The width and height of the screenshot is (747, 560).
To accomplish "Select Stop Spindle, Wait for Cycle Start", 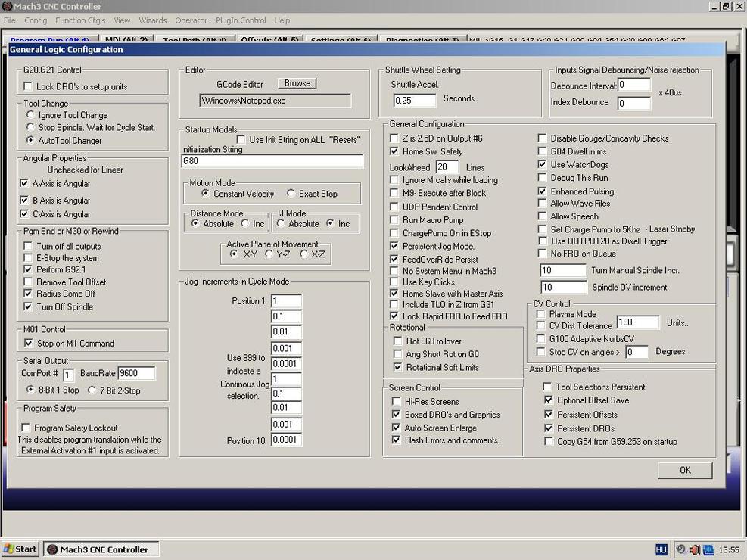I will click(31, 128).
